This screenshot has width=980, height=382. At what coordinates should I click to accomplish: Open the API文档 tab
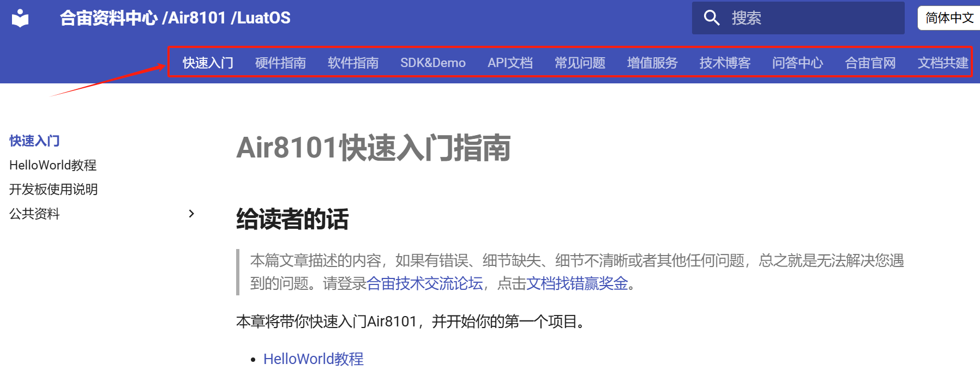click(x=510, y=63)
